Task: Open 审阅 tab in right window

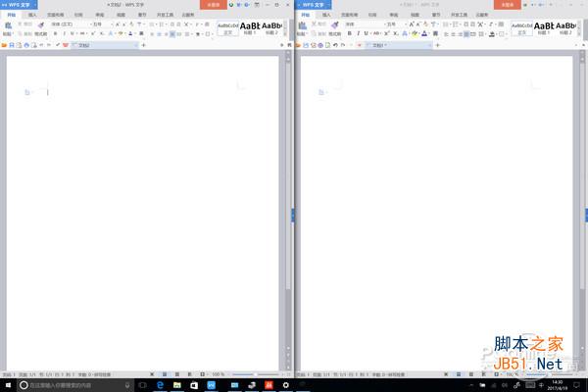Action: tap(394, 15)
